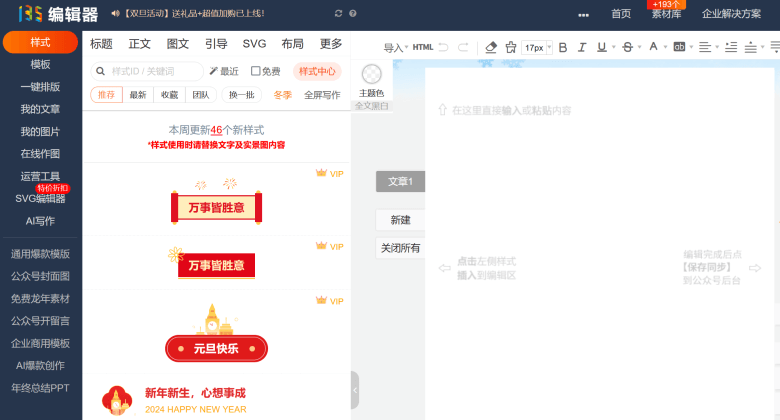Select the 推荐 filter

coord(106,95)
